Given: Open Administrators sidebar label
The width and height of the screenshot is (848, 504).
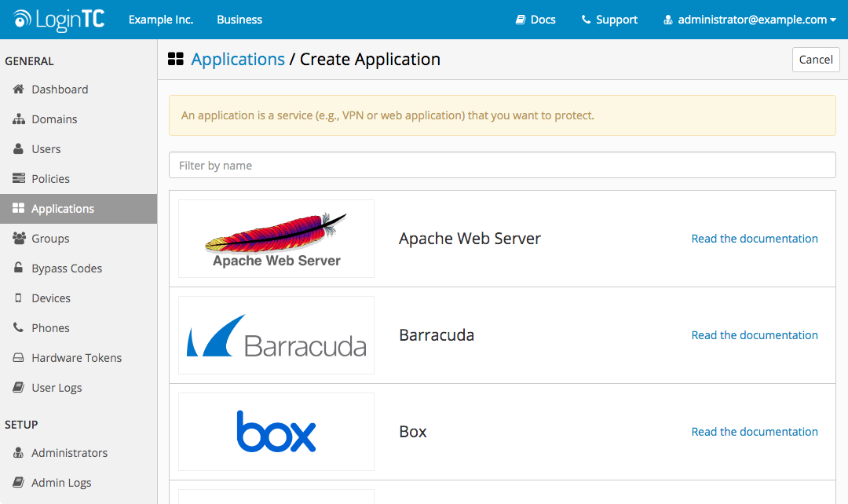Looking at the screenshot, I should coord(69,453).
